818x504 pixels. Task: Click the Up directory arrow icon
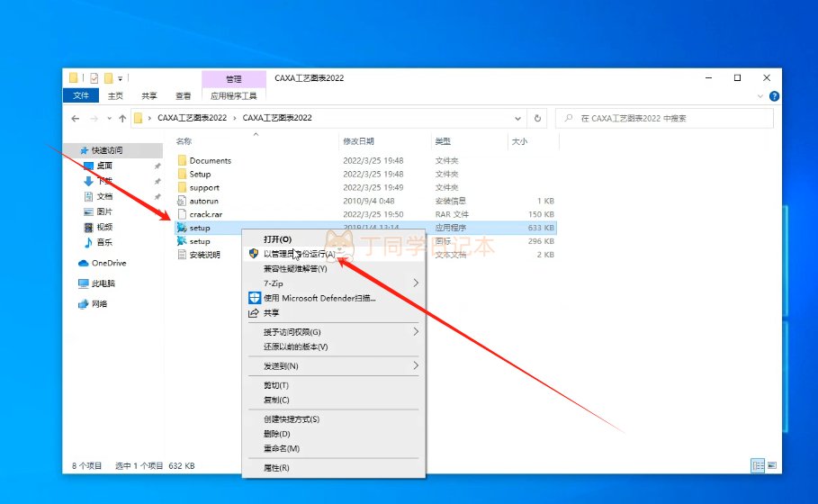tap(122, 118)
